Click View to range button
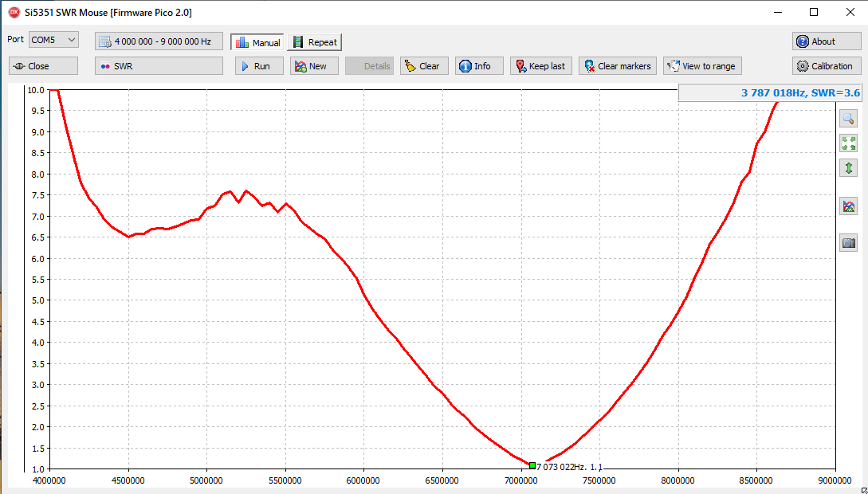The image size is (868, 494). pos(702,66)
